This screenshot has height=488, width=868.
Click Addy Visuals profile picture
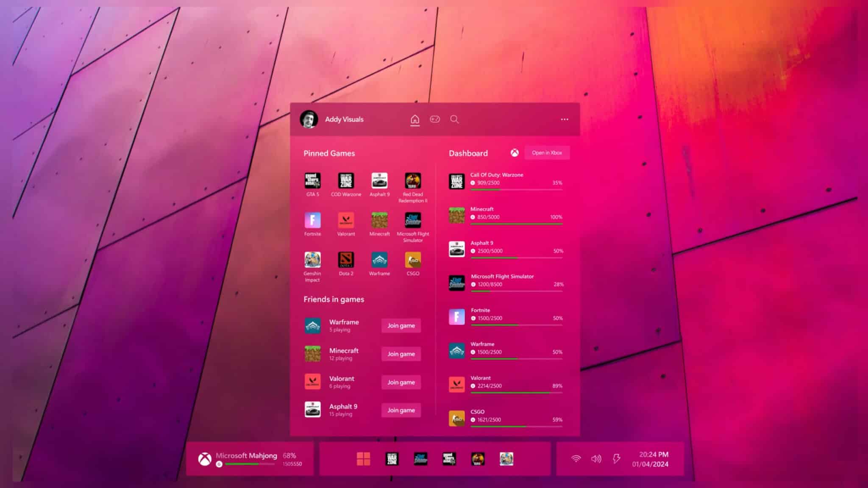click(309, 119)
